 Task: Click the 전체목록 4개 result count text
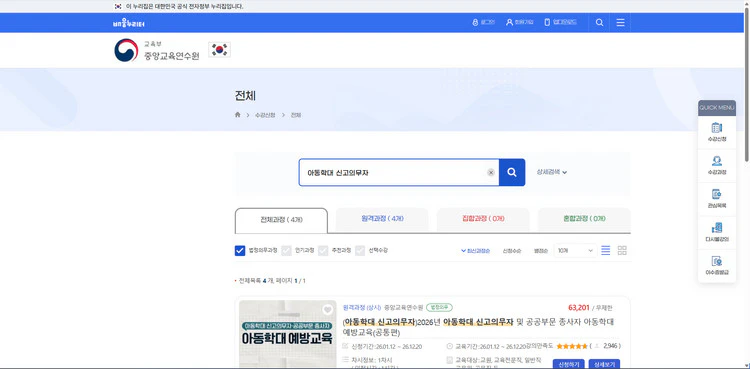[272, 280]
